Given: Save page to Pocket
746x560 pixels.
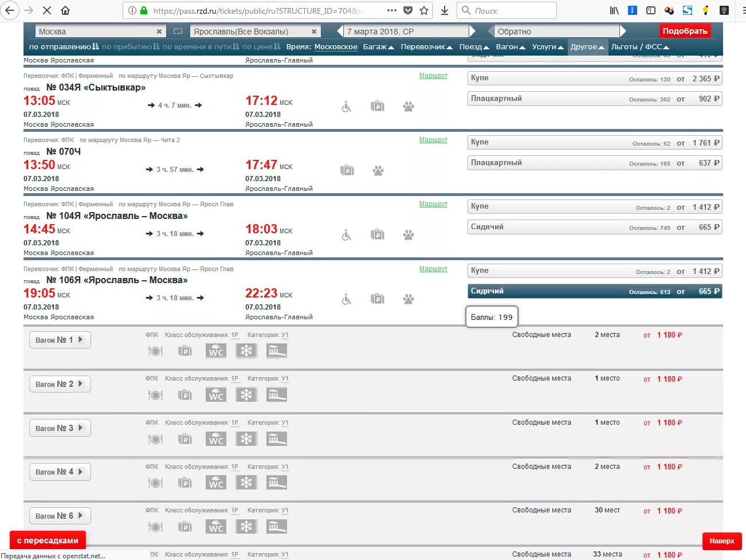Looking at the screenshot, I should tap(408, 10).
